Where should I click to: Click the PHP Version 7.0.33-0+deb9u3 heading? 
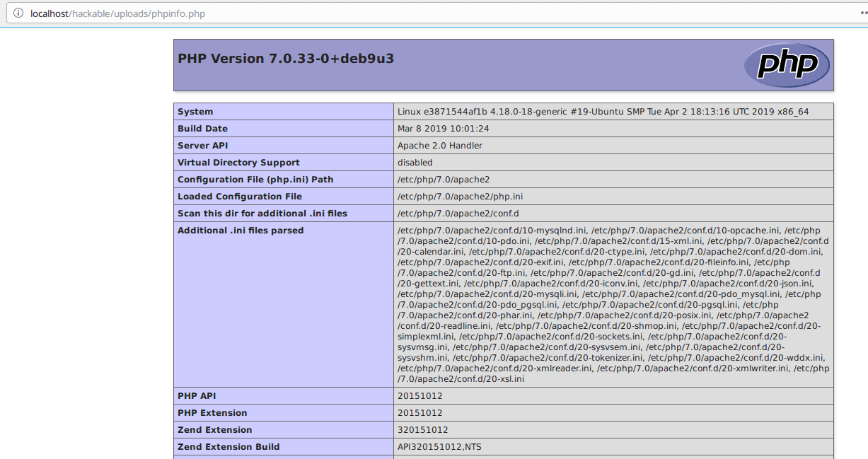pyautogui.click(x=286, y=59)
